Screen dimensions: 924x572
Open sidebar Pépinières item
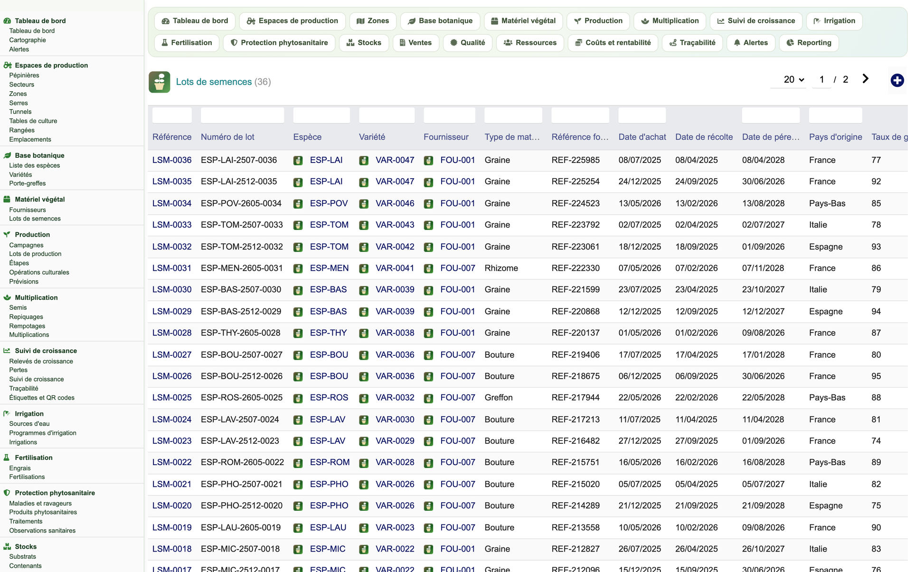point(24,75)
